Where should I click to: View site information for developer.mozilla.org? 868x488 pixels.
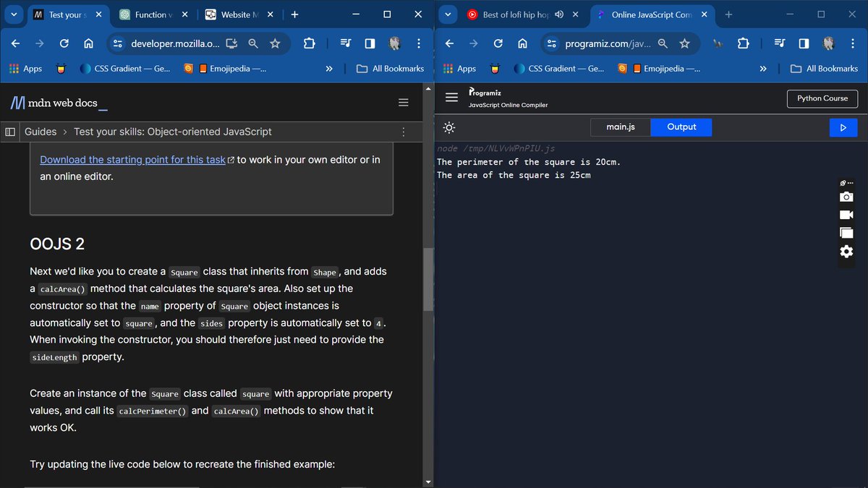click(x=118, y=43)
